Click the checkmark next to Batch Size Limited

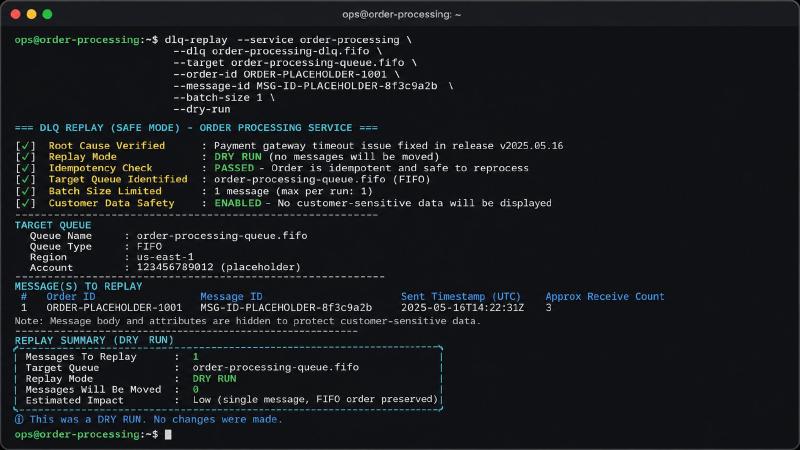[x=26, y=191]
